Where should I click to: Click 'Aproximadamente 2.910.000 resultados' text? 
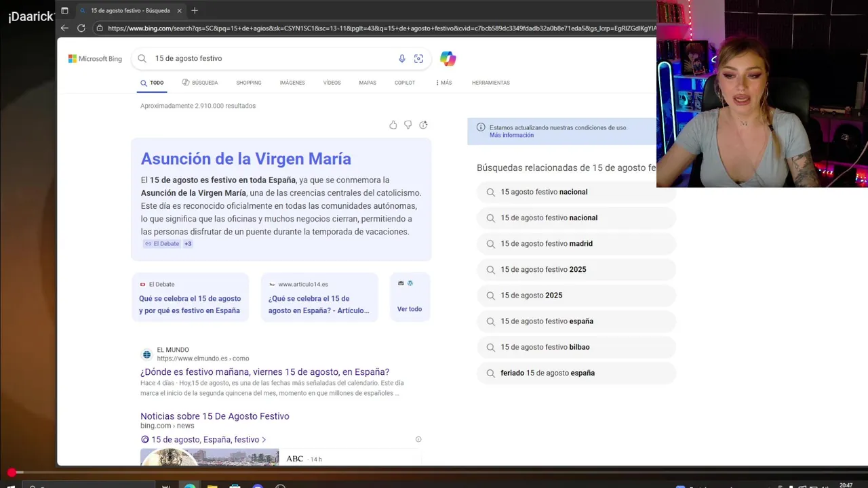click(198, 106)
